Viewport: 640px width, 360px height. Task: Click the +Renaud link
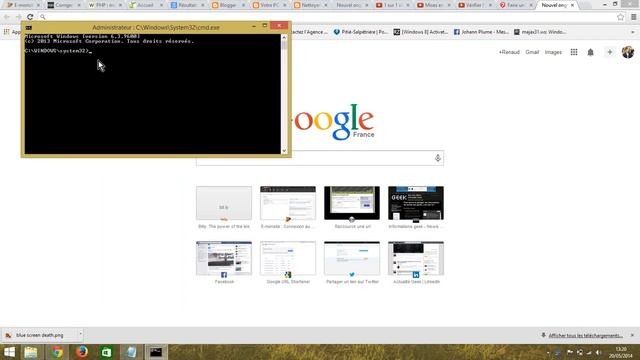pyautogui.click(x=509, y=52)
